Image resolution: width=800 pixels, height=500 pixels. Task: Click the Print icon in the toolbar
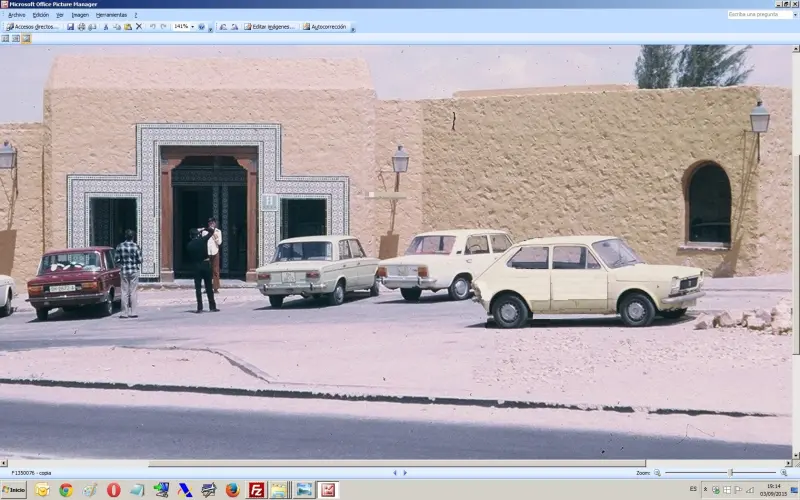tap(81, 27)
